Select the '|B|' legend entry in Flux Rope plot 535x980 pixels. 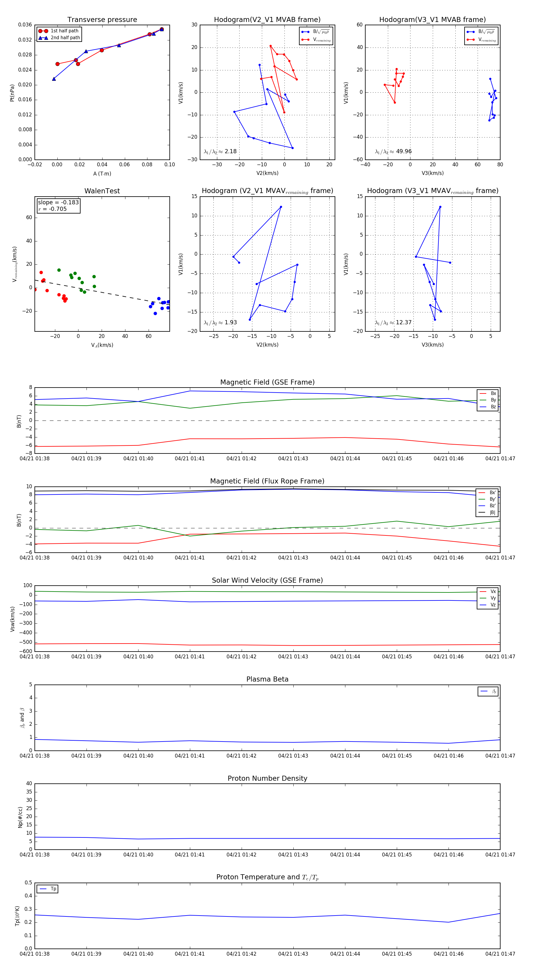(487, 513)
